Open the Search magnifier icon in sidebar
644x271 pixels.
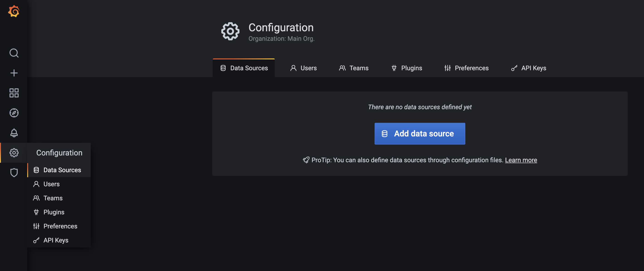point(14,53)
